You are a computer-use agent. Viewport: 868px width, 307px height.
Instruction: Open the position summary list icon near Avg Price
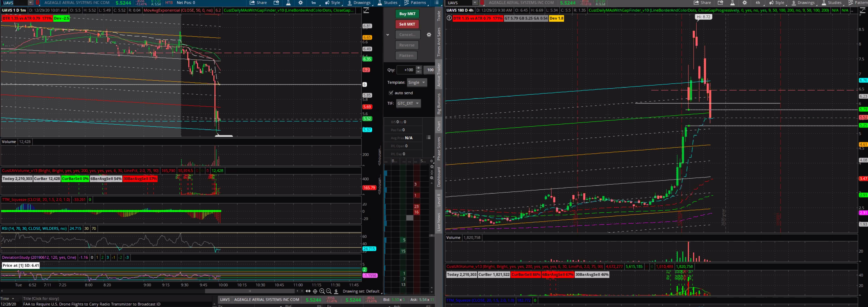429,137
